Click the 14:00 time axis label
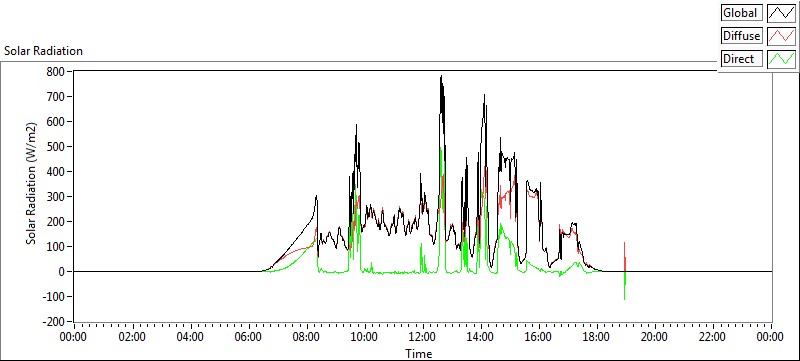Viewport: 800px width, 361px height. pos(481,337)
